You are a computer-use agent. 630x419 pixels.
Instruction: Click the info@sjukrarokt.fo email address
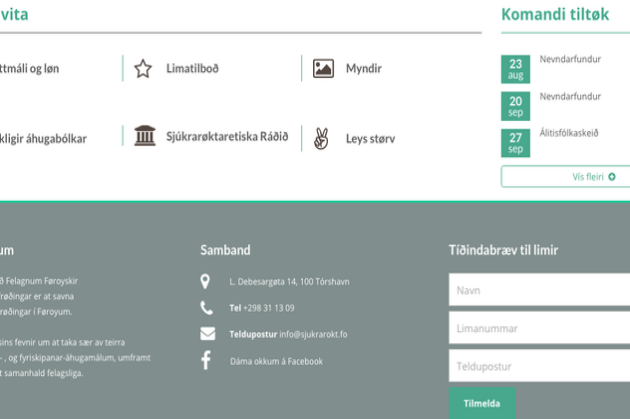point(313,334)
